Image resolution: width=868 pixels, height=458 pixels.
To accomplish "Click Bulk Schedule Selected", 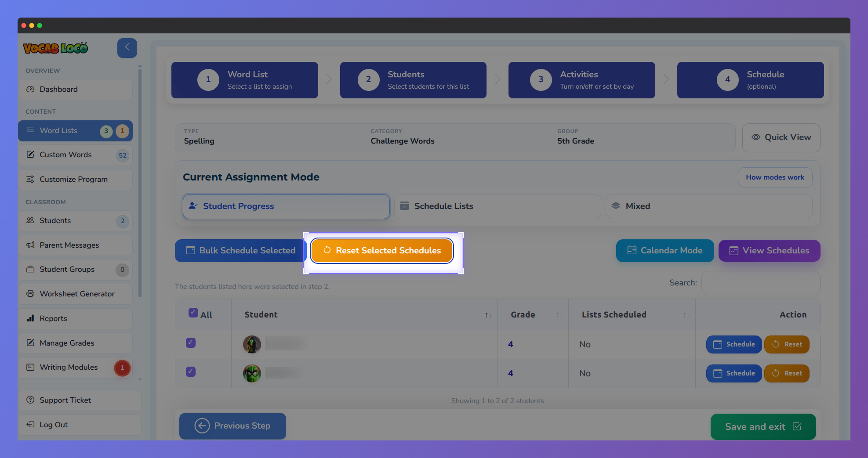I will tap(240, 251).
